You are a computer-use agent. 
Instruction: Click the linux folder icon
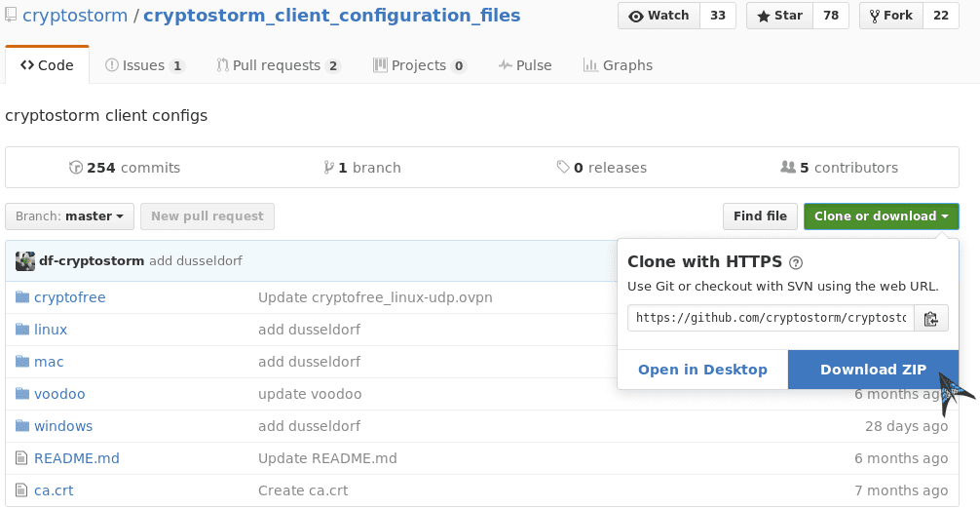coord(22,329)
